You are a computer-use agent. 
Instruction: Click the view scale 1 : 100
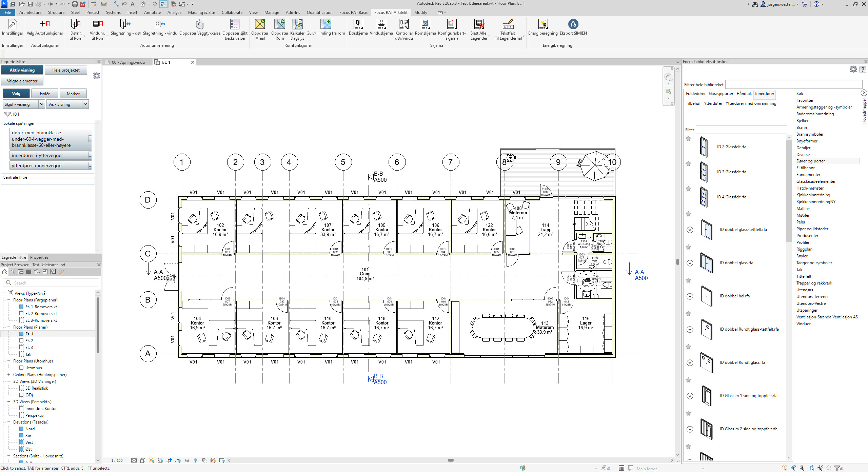117,460
